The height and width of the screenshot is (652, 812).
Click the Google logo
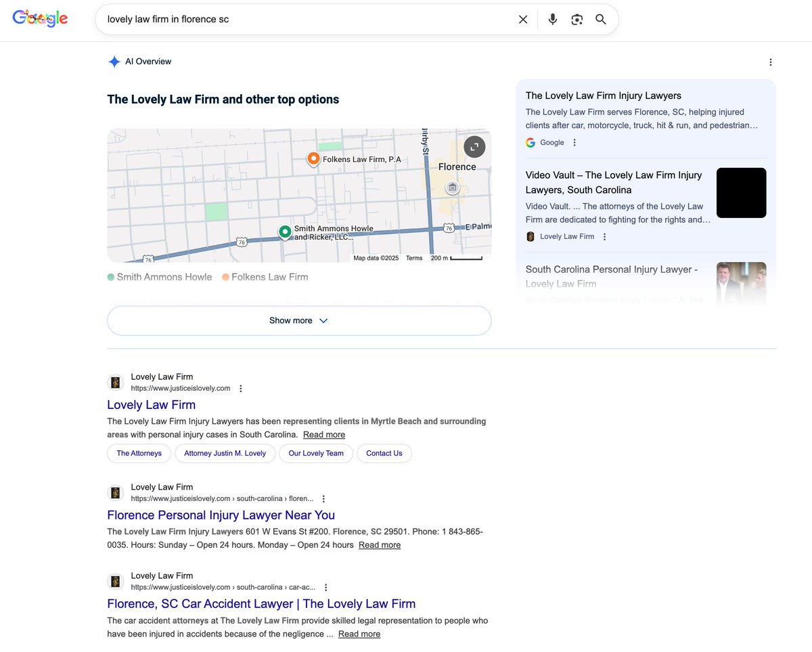pos(41,18)
